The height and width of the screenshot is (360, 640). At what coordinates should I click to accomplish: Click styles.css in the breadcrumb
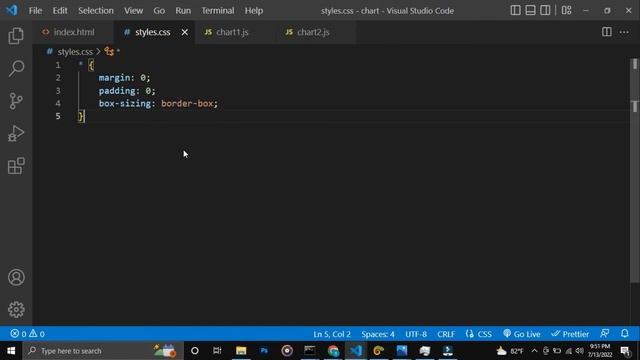75,51
